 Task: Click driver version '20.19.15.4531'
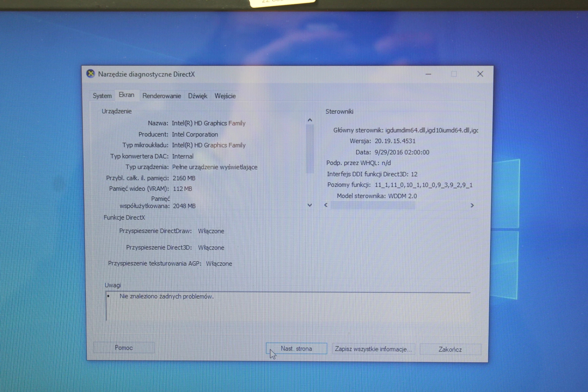pyautogui.click(x=395, y=141)
